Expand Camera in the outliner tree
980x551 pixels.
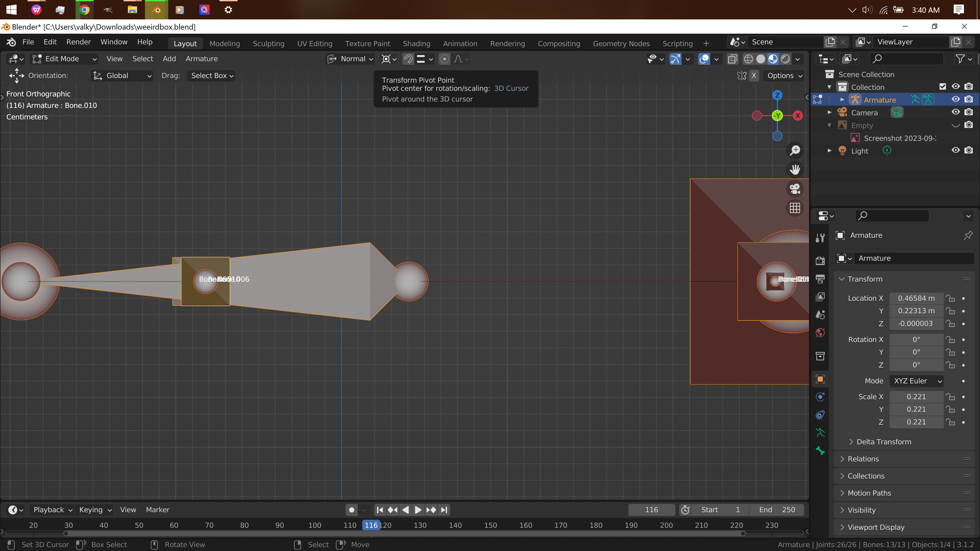(830, 112)
